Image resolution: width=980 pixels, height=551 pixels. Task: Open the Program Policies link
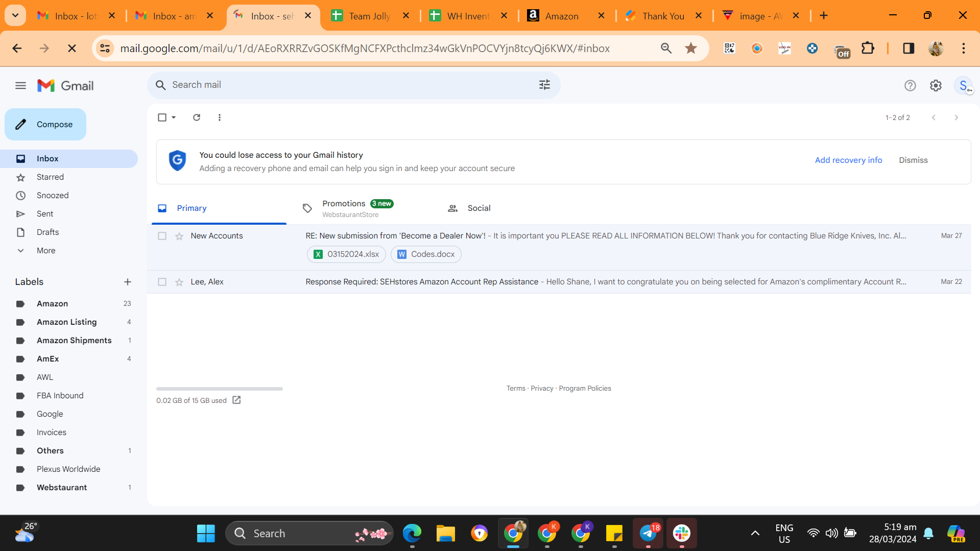(x=585, y=389)
